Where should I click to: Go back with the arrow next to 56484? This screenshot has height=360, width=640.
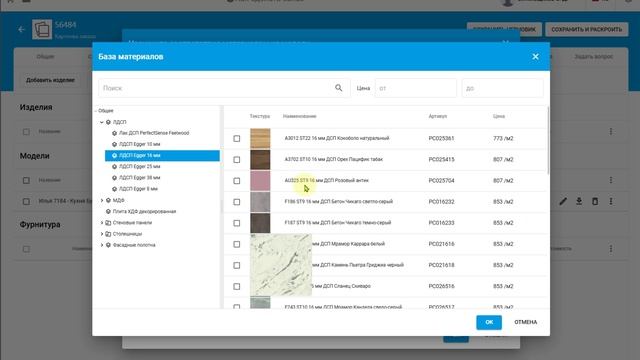(x=21, y=29)
